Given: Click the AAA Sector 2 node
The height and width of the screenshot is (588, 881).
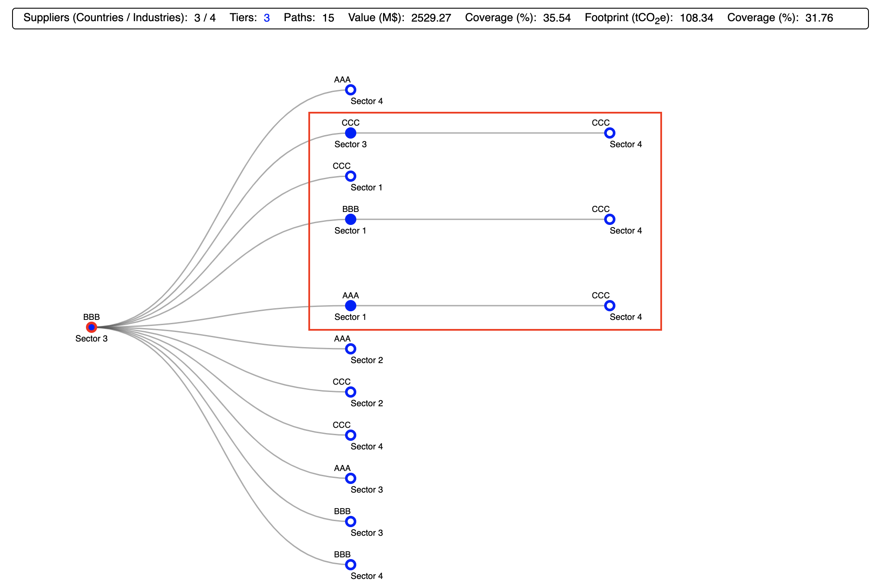Looking at the screenshot, I should [x=351, y=349].
